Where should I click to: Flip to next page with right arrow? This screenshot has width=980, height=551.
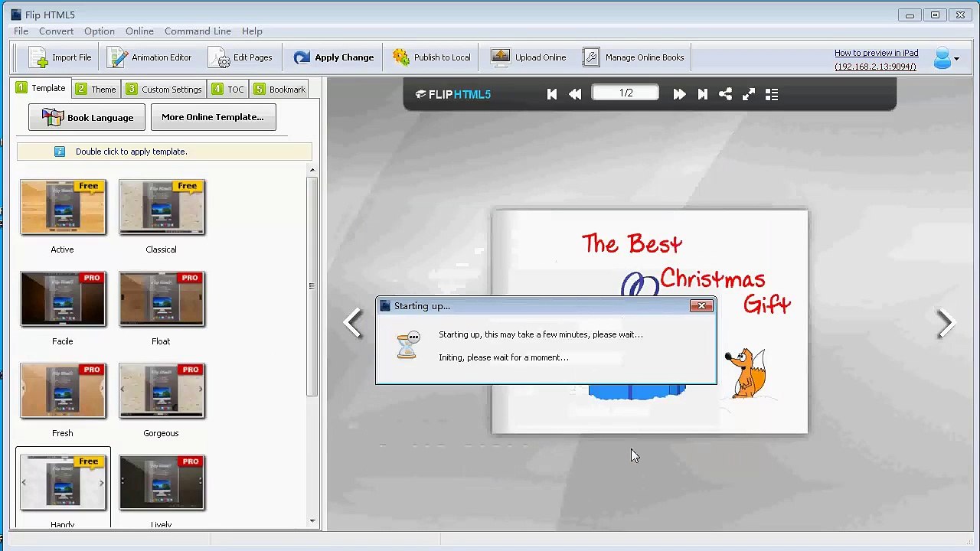946,323
